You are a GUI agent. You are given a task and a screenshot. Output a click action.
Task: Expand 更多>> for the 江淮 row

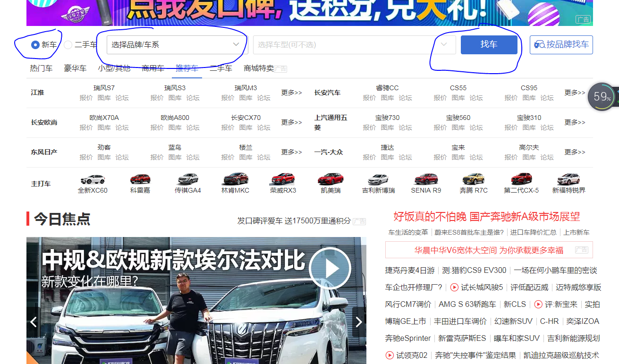(x=291, y=93)
